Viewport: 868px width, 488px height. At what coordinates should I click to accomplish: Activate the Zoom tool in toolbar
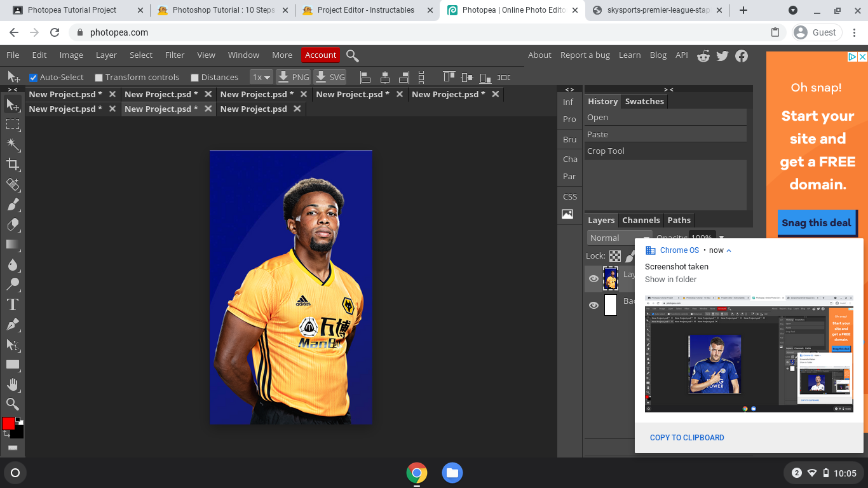tap(13, 404)
